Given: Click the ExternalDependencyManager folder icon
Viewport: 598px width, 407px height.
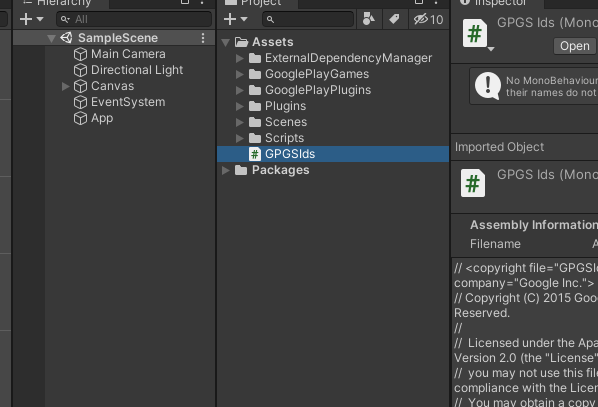Looking at the screenshot, I should tap(255, 58).
